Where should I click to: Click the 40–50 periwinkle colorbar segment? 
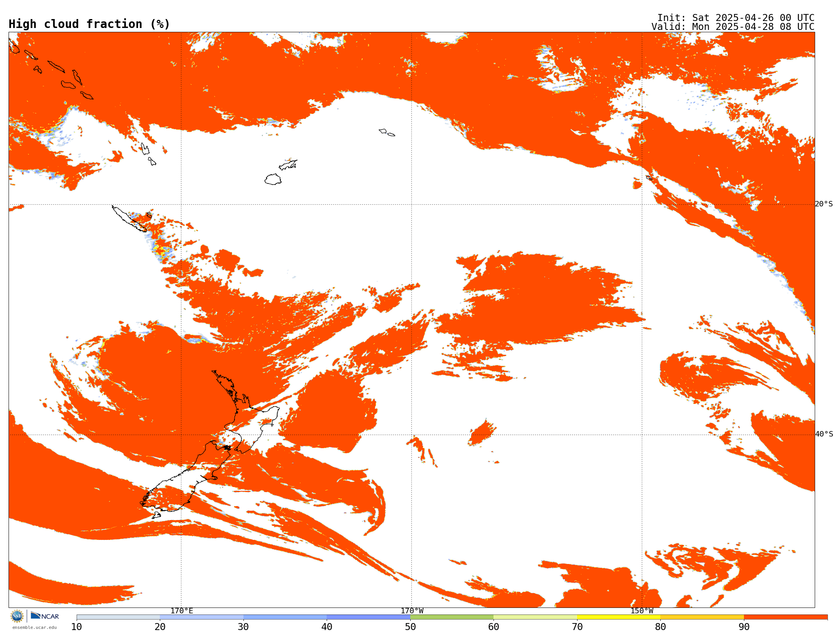tap(368, 617)
